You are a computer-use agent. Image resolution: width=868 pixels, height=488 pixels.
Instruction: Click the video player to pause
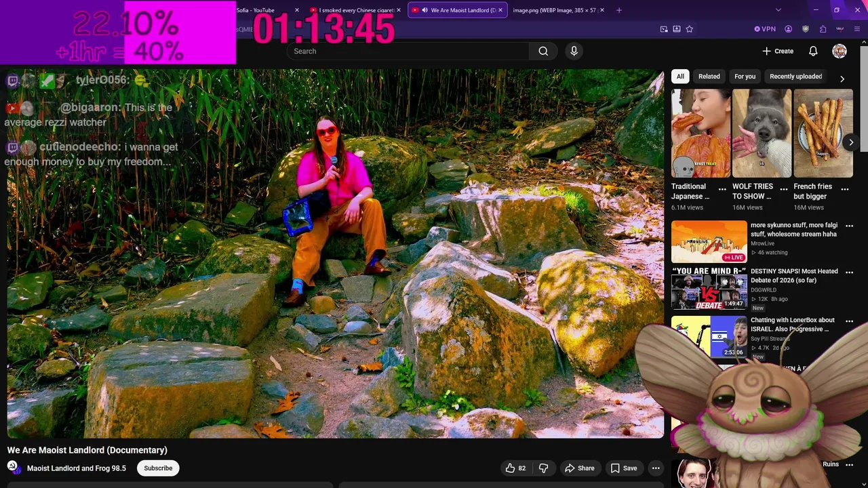click(336, 253)
